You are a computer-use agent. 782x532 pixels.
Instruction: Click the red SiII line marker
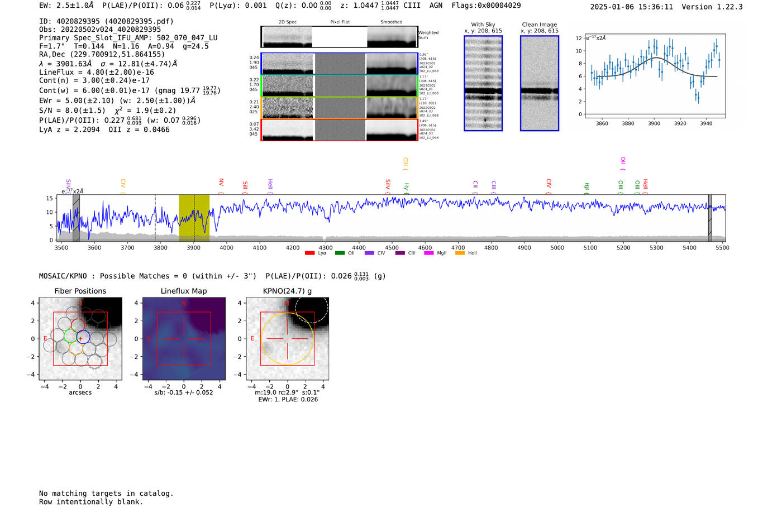click(x=245, y=187)
